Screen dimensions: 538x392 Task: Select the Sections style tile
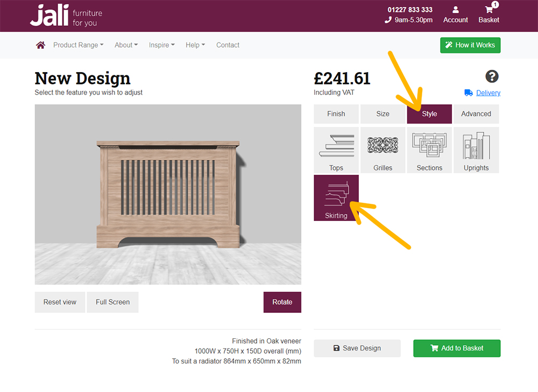pyautogui.click(x=429, y=150)
